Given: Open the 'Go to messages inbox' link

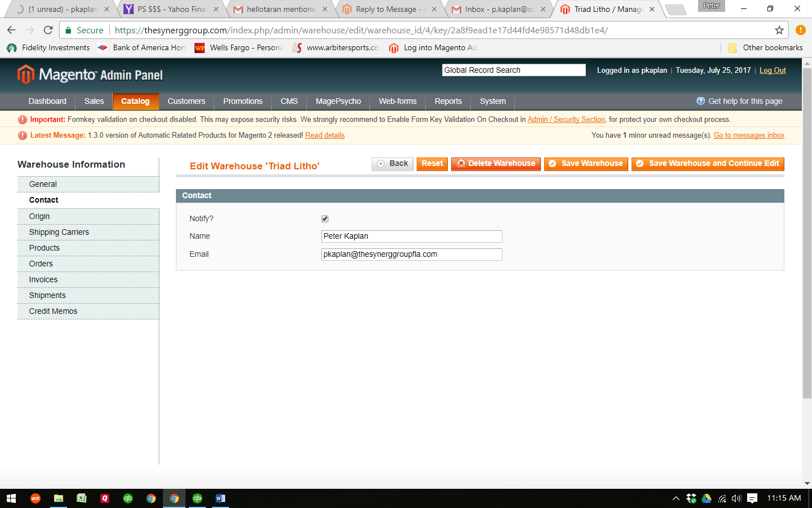Looking at the screenshot, I should [749, 135].
